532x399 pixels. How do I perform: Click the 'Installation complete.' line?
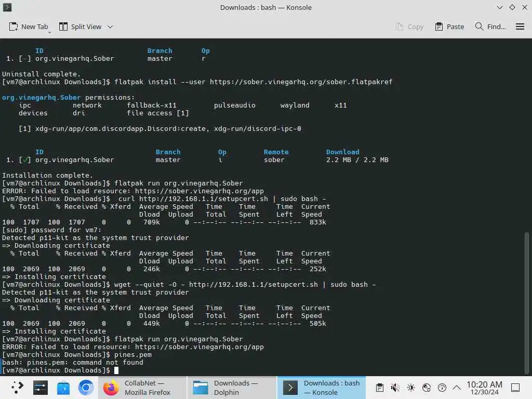(x=47, y=176)
